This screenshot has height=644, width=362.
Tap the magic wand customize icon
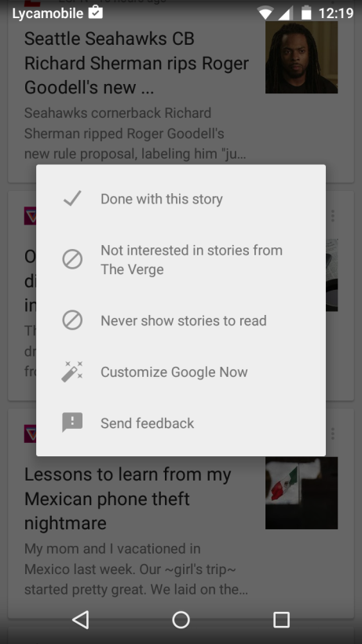click(x=72, y=371)
